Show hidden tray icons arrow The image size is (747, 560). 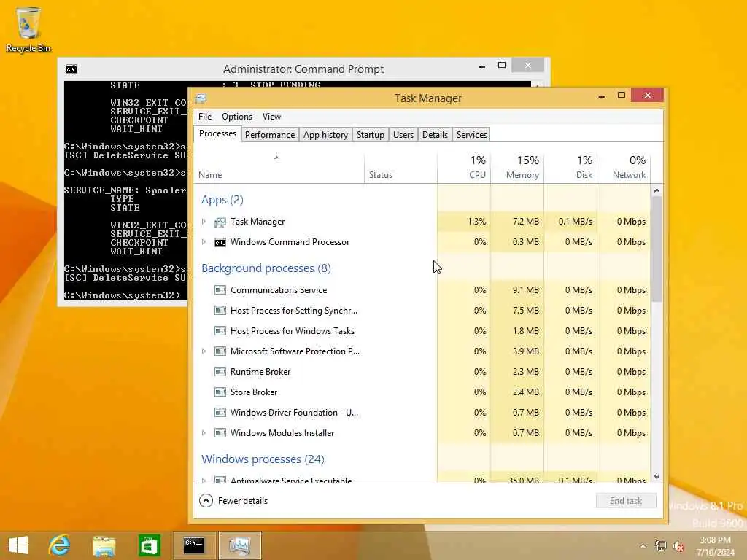point(643,546)
